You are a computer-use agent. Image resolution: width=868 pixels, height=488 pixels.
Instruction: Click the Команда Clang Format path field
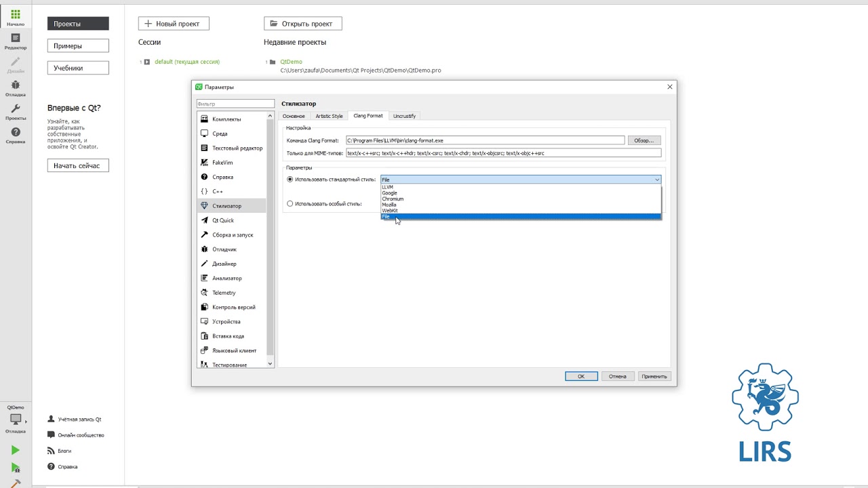[485, 140]
